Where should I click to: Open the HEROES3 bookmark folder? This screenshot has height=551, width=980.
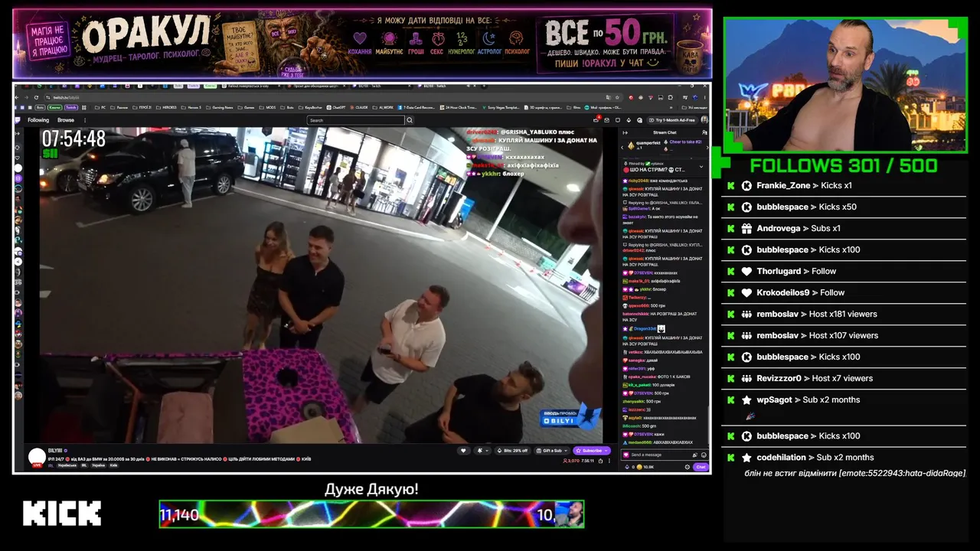pyautogui.click(x=166, y=107)
